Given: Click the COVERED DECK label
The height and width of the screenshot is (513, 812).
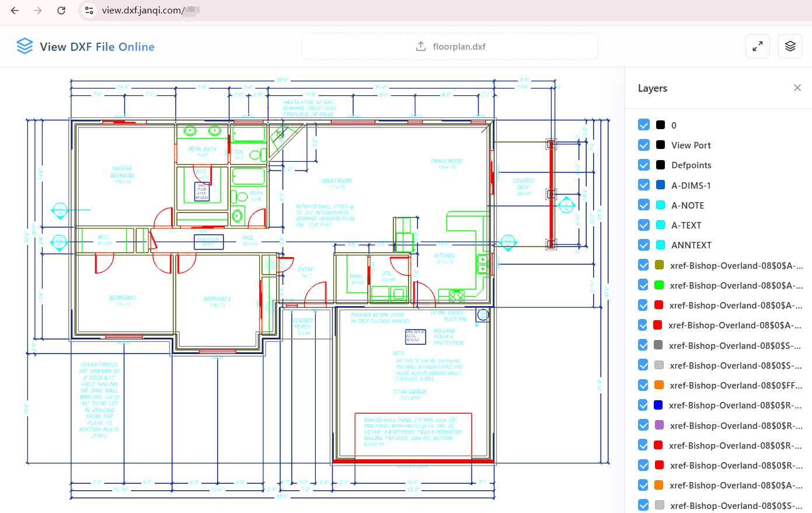Looking at the screenshot, I should pos(524,184).
